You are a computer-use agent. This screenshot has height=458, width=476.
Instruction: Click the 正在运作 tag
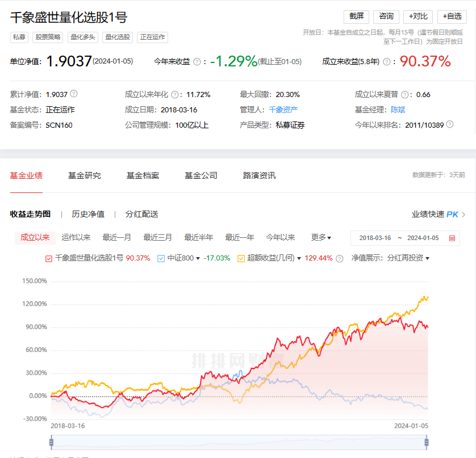[152, 37]
